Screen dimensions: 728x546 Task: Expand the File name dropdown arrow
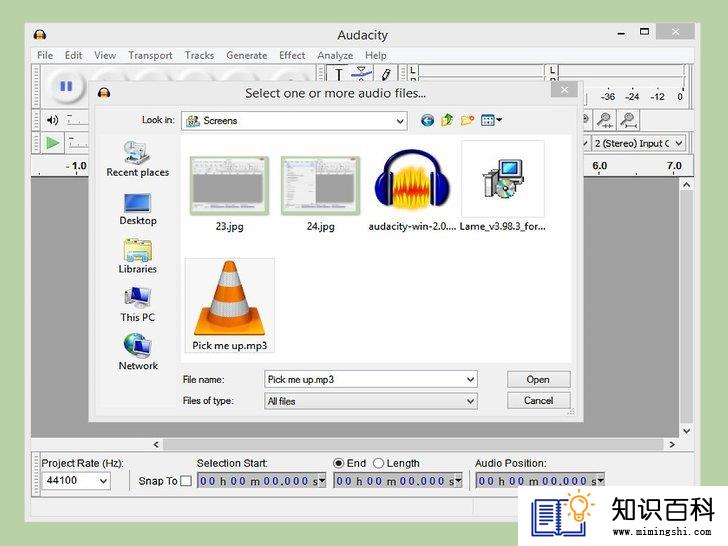click(x=470, y=379)
